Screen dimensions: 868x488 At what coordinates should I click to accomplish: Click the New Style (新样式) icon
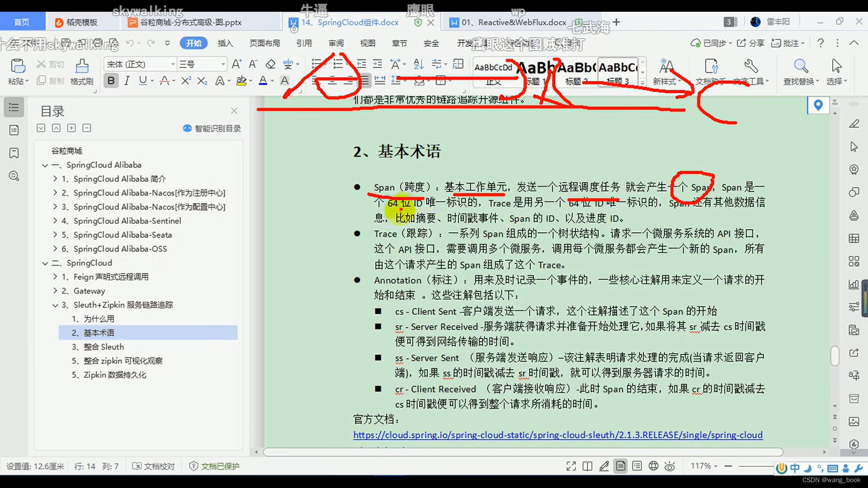(x=666, y=66)
